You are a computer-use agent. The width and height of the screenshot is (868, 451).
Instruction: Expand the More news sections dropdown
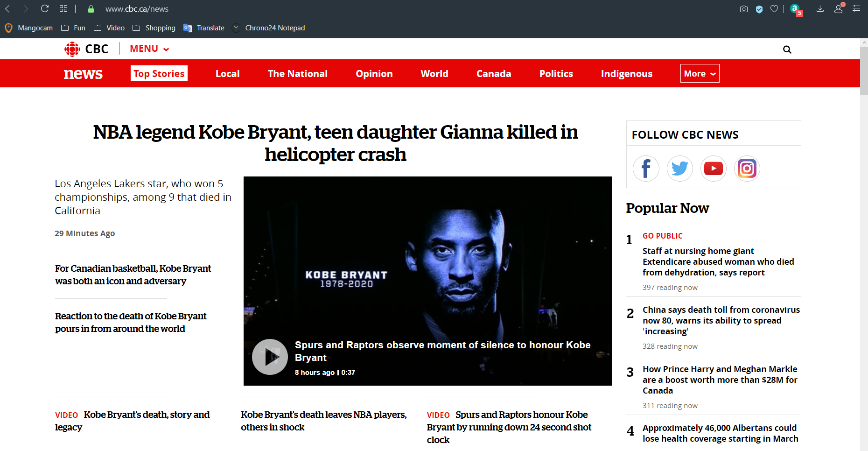(x=700, y=74)
